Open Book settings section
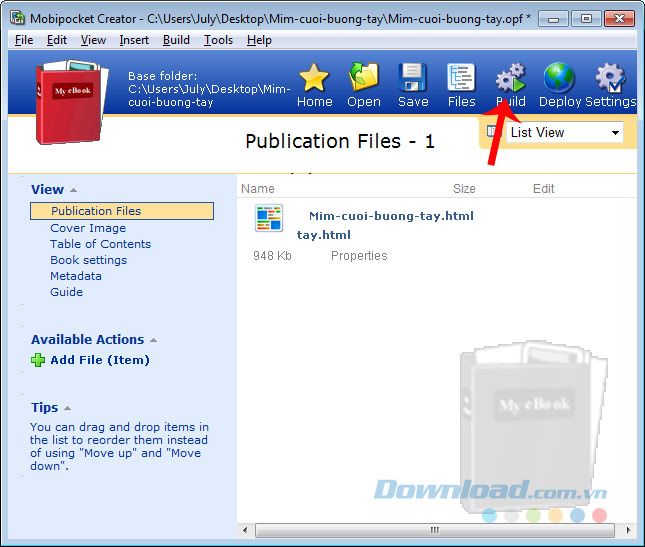This screenshot has width=645, height=547. [x=88, y=260]
